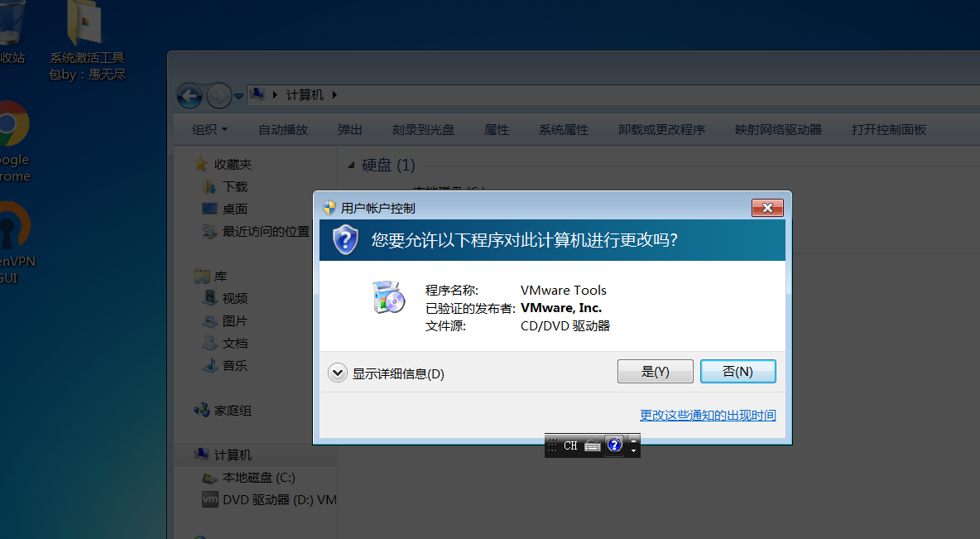Click the help icon on the language bar
This screenshot has height=539, width=980.
click(614, 445)
